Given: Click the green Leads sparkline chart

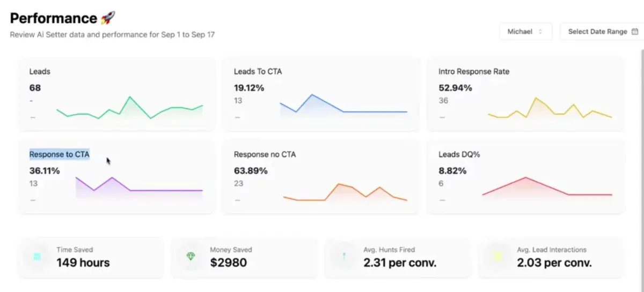Looking at the screenshot, I should [130, 108].
